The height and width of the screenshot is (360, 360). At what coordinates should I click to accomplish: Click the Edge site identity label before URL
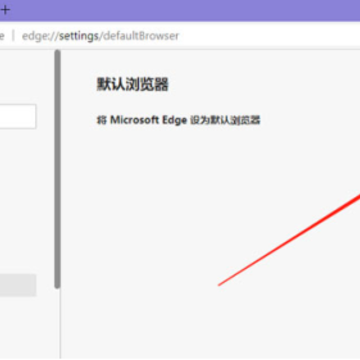coord(2,36)
